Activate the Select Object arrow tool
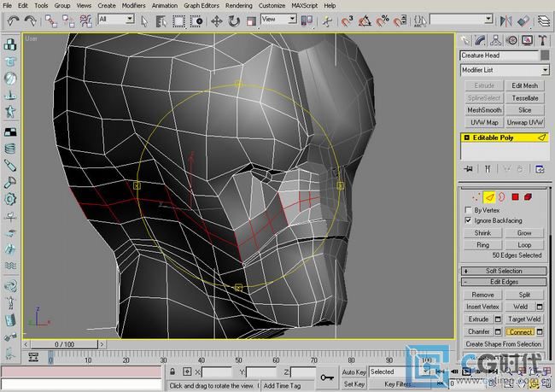 click(144, 20)
